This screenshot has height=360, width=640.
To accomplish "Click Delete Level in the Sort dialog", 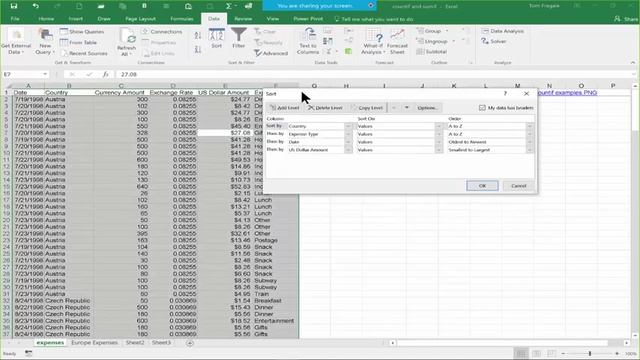I will point(325,108).
